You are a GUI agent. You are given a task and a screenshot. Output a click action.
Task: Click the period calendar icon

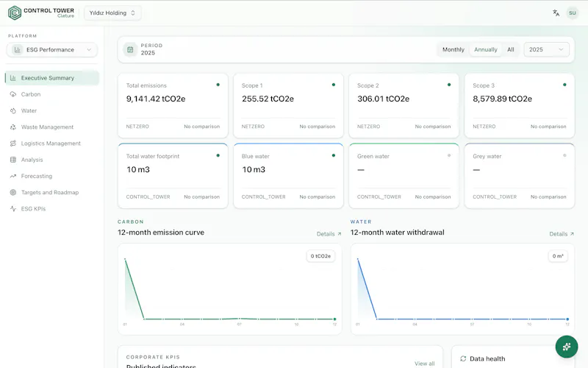[x=130, y=49]
